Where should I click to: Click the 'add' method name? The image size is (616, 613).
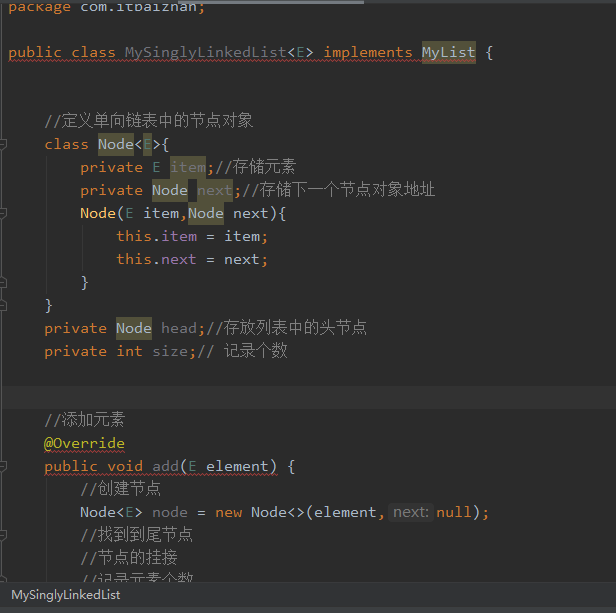pyautogui.click(x=165, y=466)
